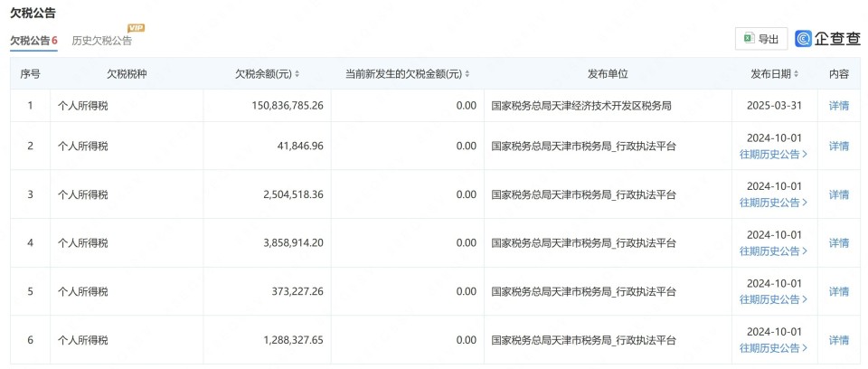This screenshot has width=868, height=369.
Task: Sort by 发布日期 column arrows
Action: (796, 74)
